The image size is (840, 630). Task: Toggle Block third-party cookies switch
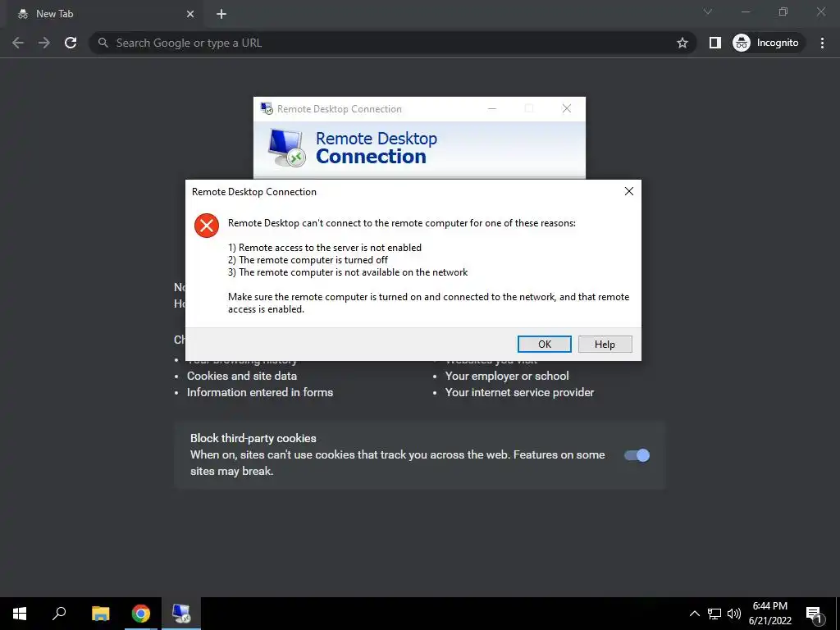pos(637,455)
